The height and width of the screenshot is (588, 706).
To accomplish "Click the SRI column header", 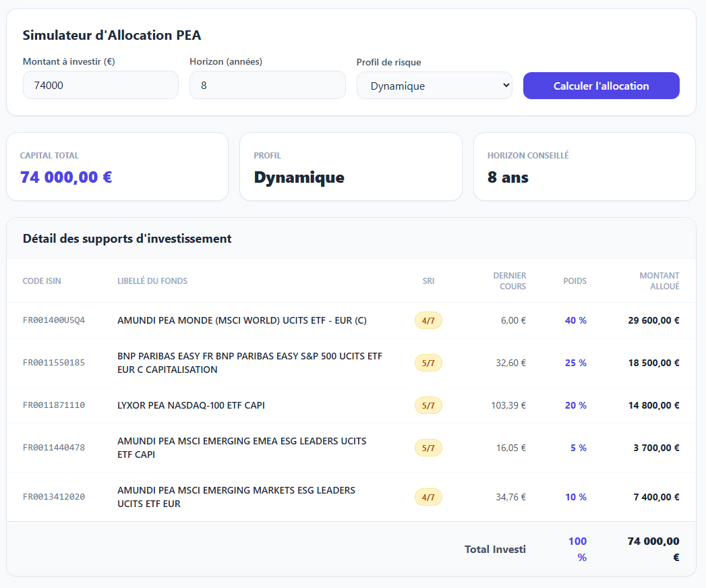I will (x=428, y=281).
